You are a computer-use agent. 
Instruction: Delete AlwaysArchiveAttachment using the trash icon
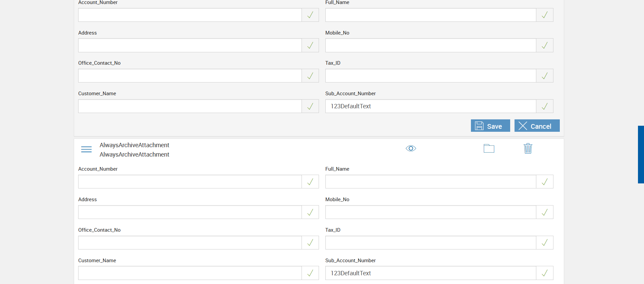(x=528, y=148)
